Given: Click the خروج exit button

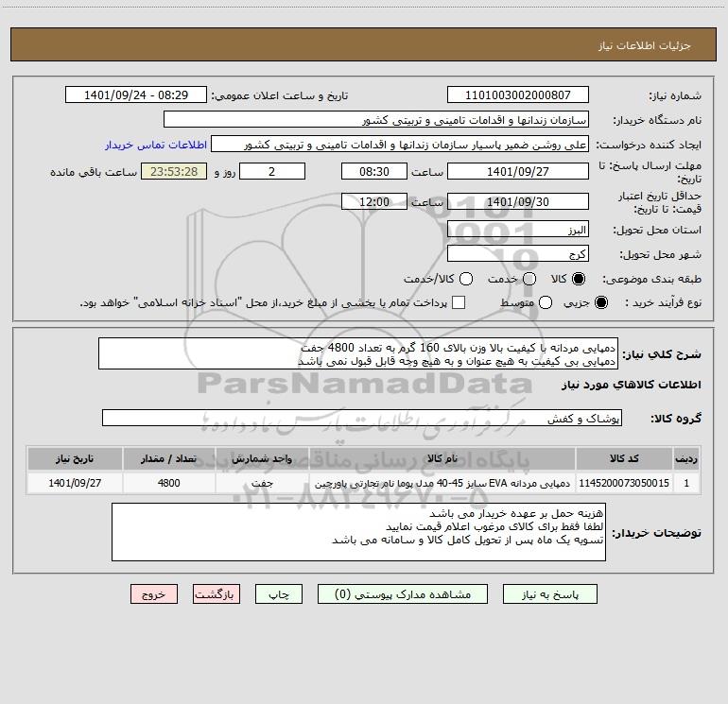Looking at the screenshot, I should point(154,594).
